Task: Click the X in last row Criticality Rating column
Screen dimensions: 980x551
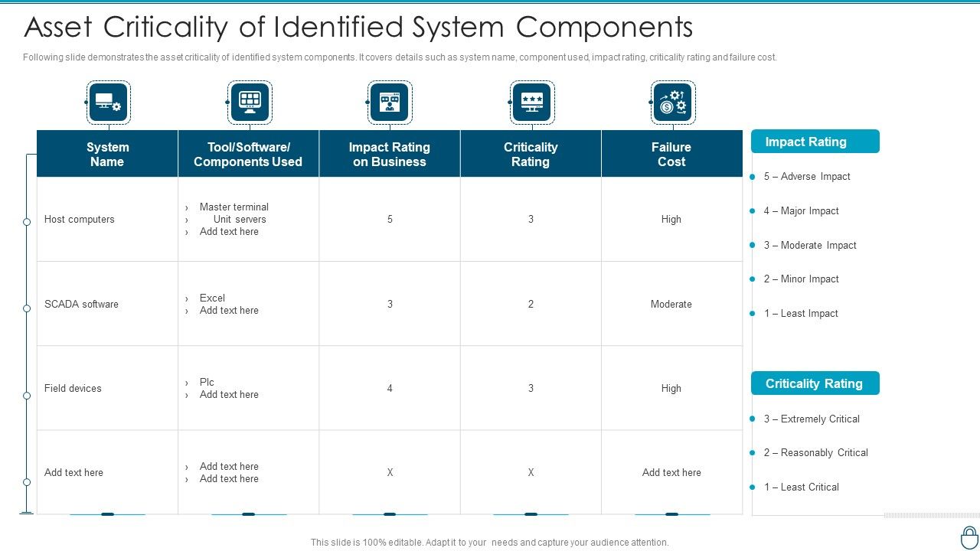Action: pos(531,472)
